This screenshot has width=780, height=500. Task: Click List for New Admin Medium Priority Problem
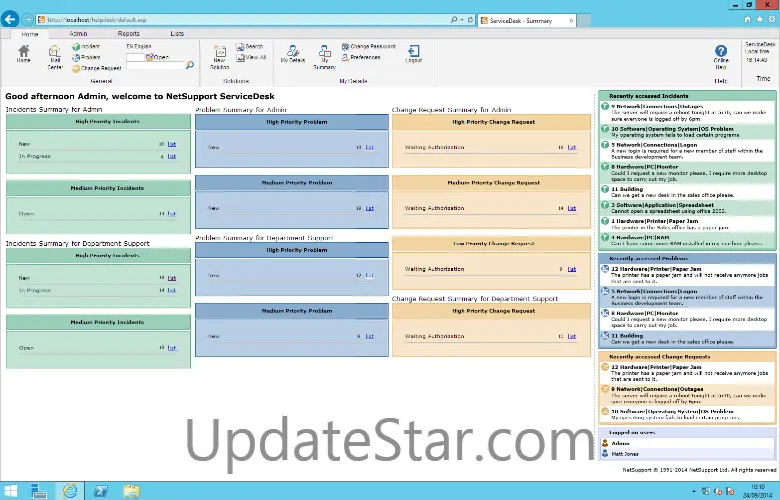point(370,208)
